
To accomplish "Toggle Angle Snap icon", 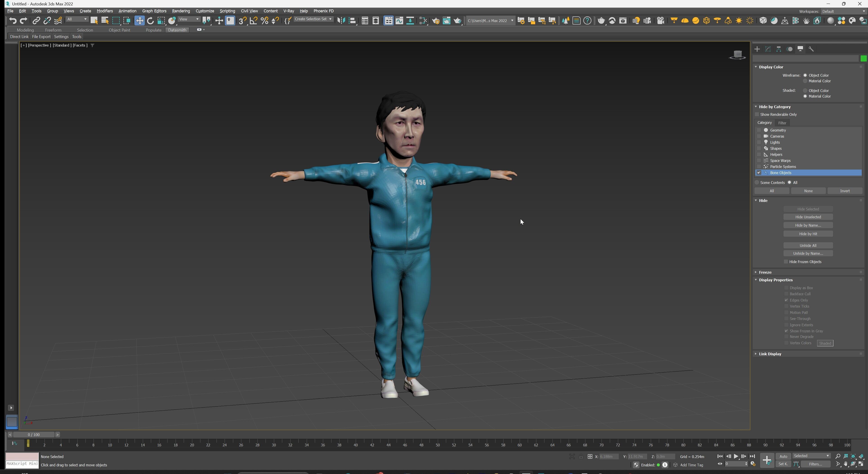I will (253, 21).
